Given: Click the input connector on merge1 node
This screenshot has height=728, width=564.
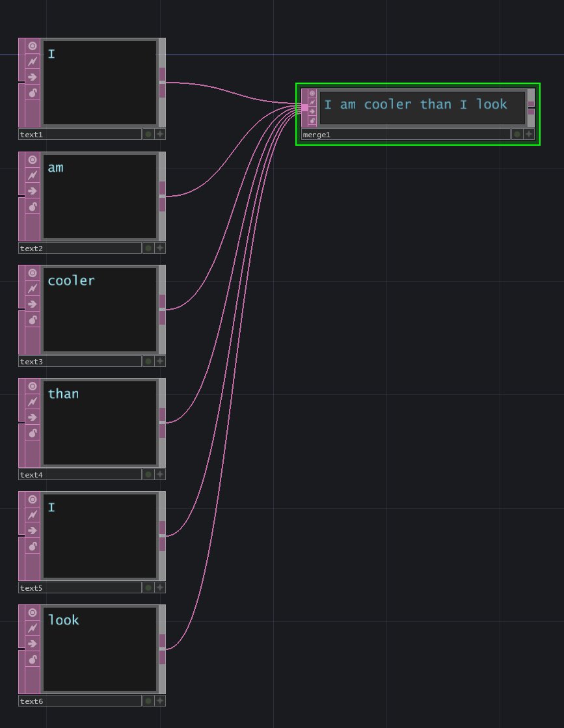Looking at the screenshot, I should (x=304, y=107).
